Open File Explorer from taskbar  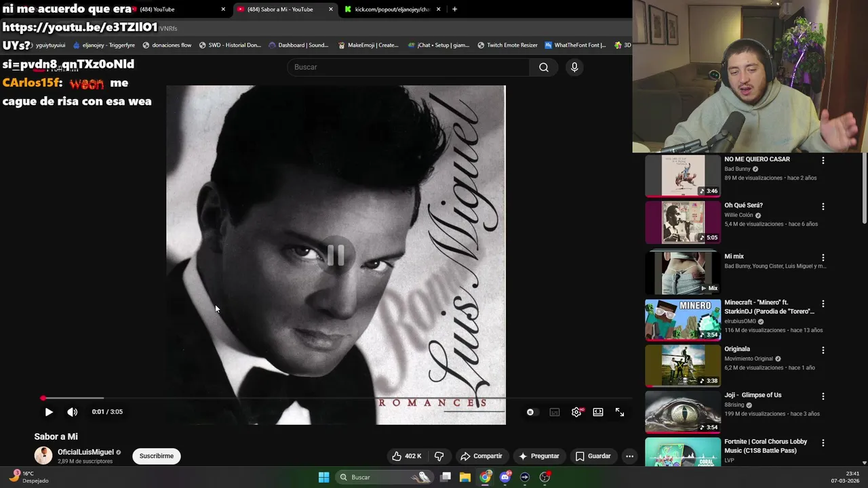point(465,477)
